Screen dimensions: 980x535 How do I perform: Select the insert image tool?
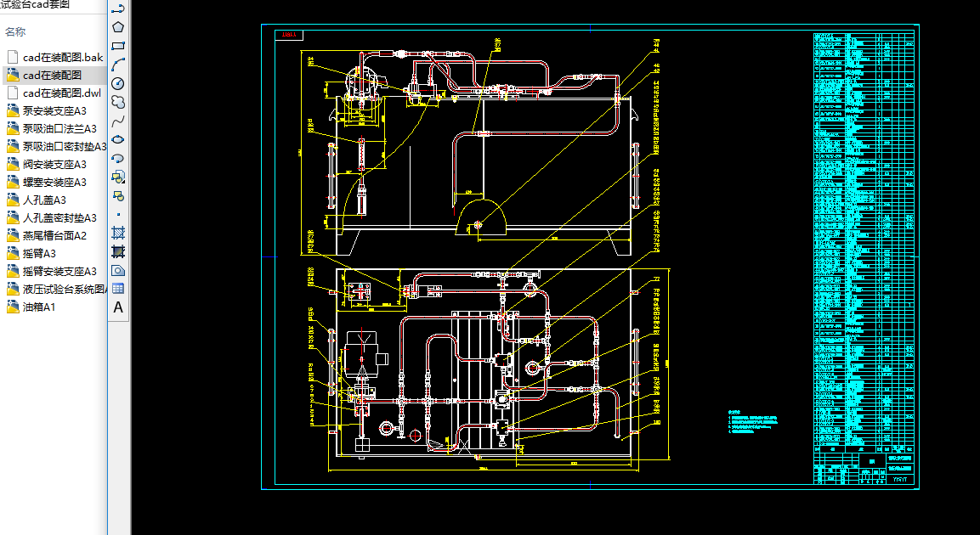118,270
